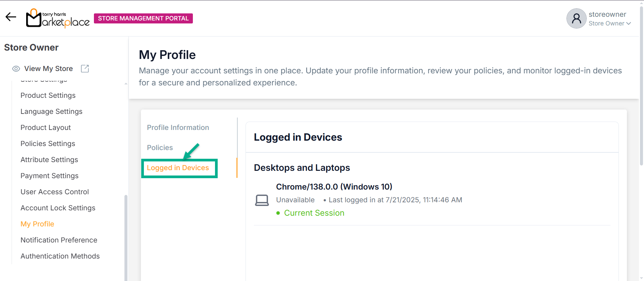Viewport: 644px width, 281px height.
Task: Open the Profile Information tab
Action: pos(178,128)
